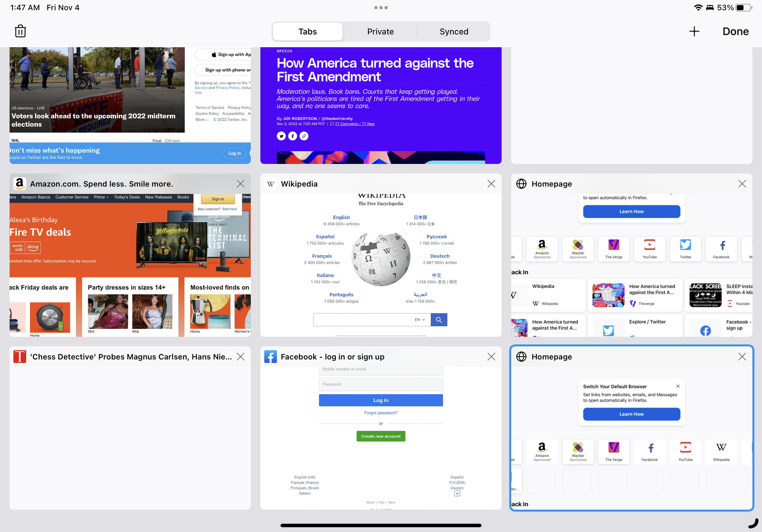Screen dimensions: 762x532
Task: Tap Done to exit tab tray
Action: (x=736, y=32)
